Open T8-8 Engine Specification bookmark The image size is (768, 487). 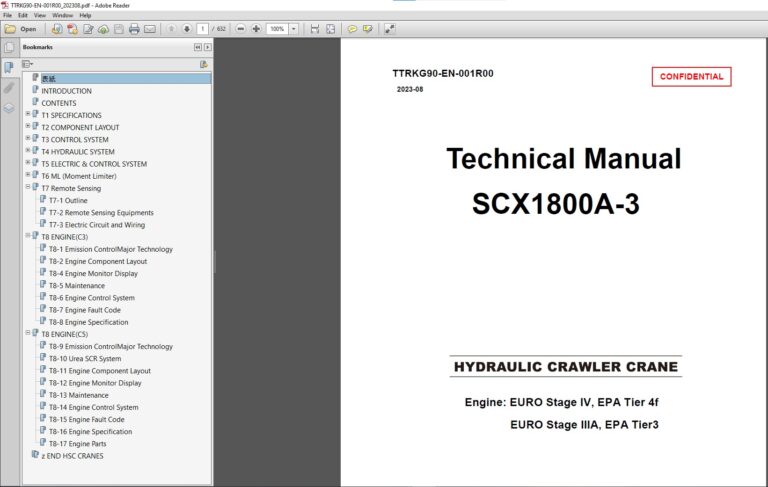pyautogui.click(x=89, y=322)
